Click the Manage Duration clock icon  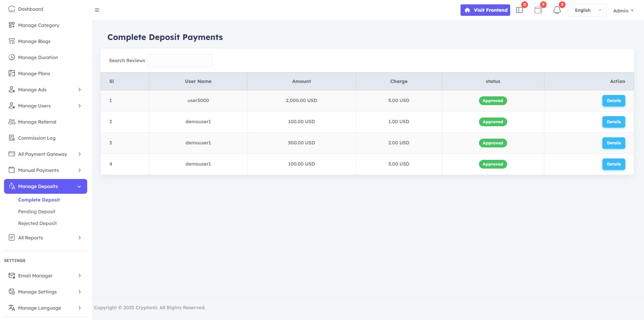[12, 57]
